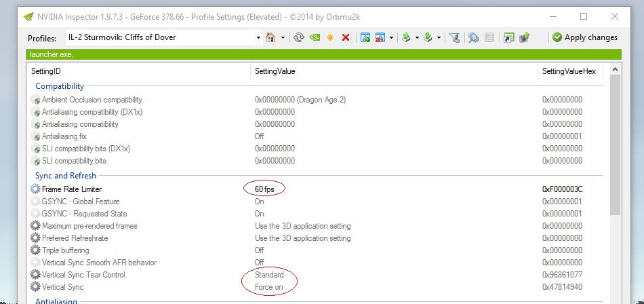Click the SettingValue column header
The width and height of the screenshot is (644, 304).
[x=275, y=71]
